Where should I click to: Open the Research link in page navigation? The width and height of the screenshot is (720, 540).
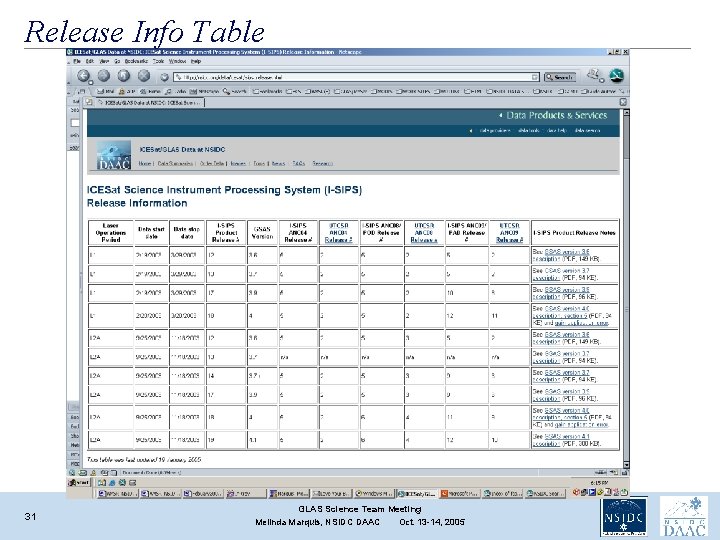[322, 163]
